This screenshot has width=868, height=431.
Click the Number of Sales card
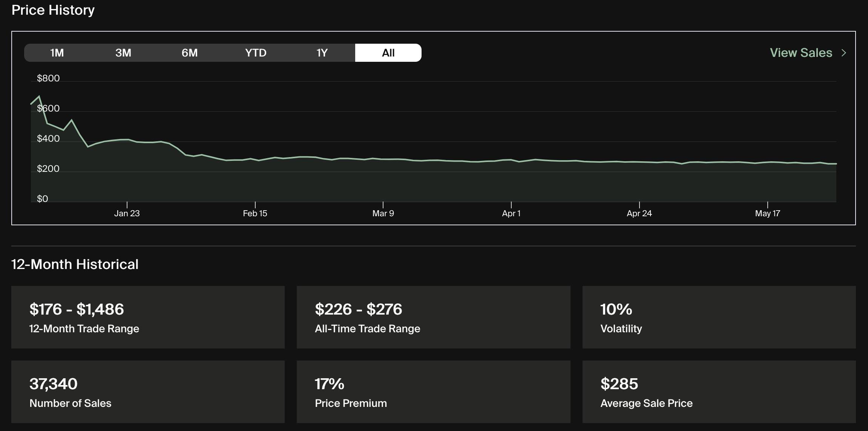[x=148, y=392]
